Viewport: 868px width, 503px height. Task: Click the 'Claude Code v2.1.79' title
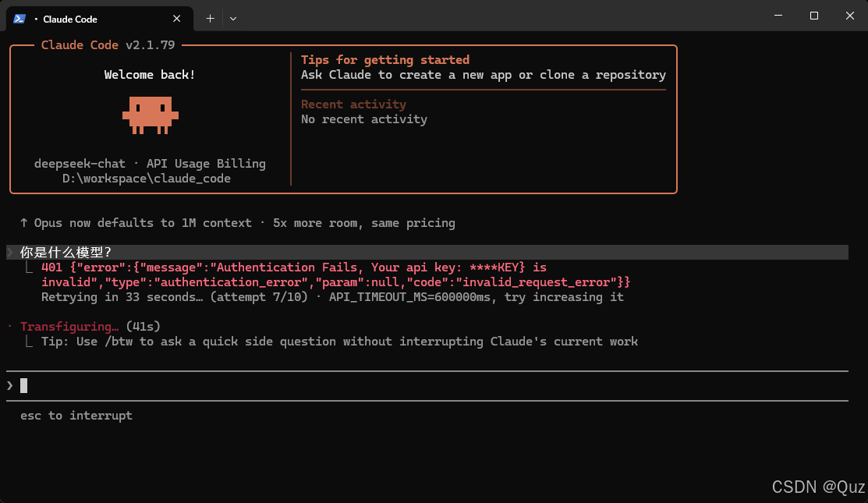[x=108, y=44]
